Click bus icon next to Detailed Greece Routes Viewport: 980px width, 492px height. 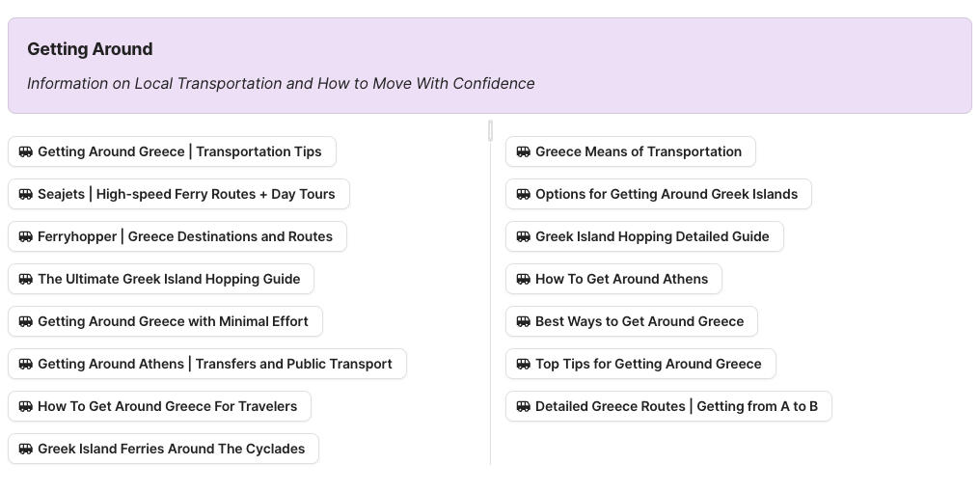pos(524,406)
